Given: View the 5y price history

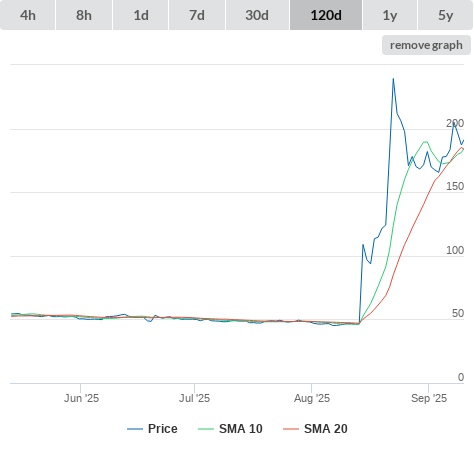Looking at the screenshot, I should coord(445,15).
